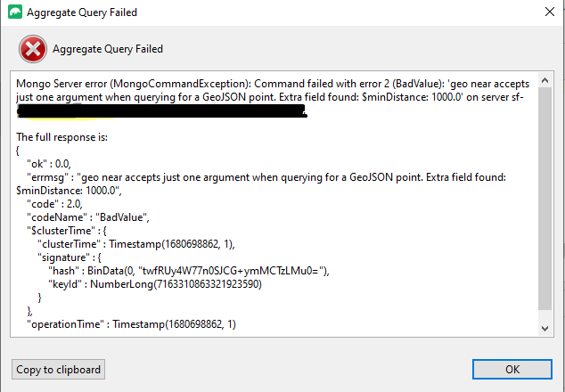Click the blacked-out server name bar

(161, 111)
